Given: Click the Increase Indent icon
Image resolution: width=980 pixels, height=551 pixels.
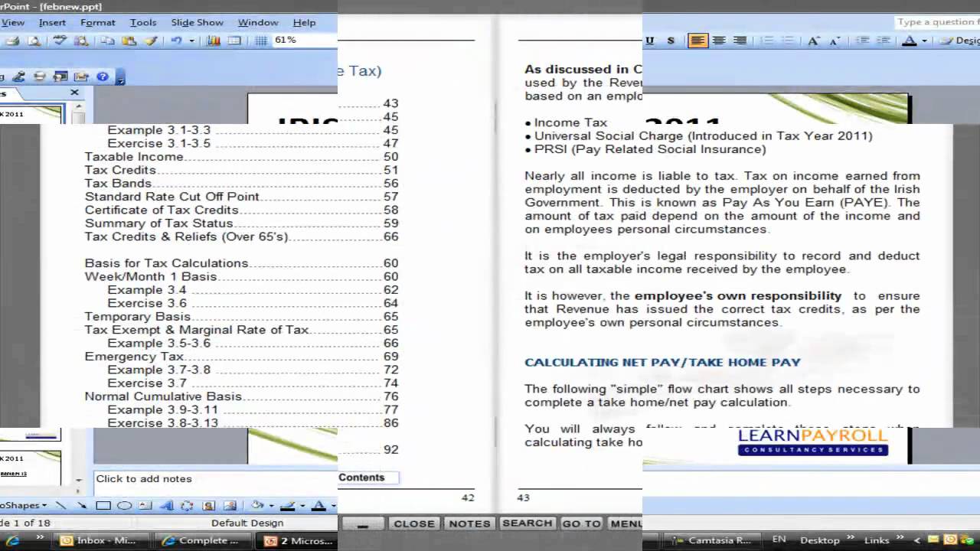Looking at the screenshot, I should tap(884, 41).
